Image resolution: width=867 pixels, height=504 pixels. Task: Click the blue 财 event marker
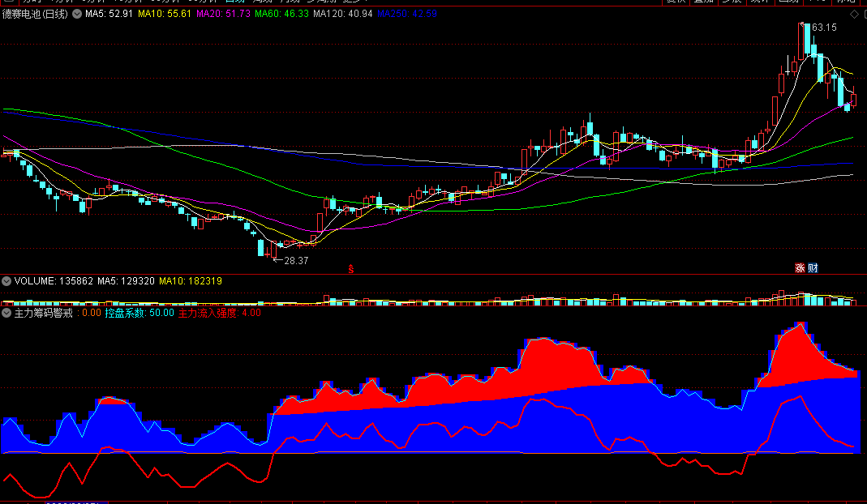click(813, 268)
